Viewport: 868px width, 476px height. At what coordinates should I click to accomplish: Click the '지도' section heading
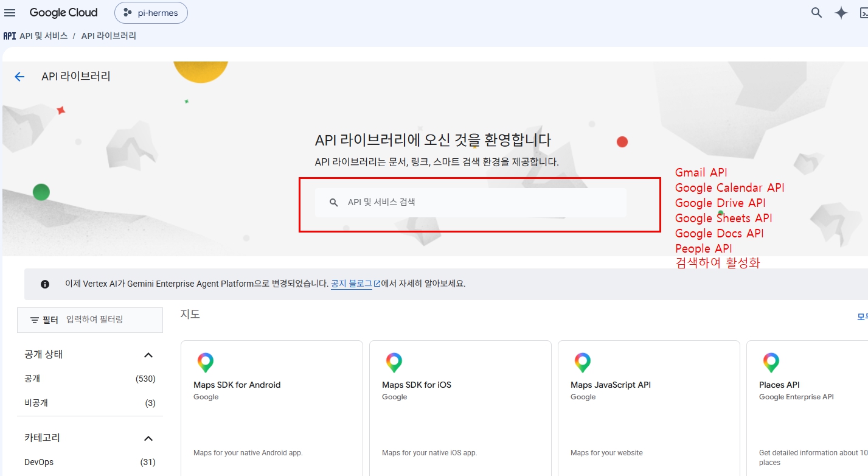click(190, 314)
